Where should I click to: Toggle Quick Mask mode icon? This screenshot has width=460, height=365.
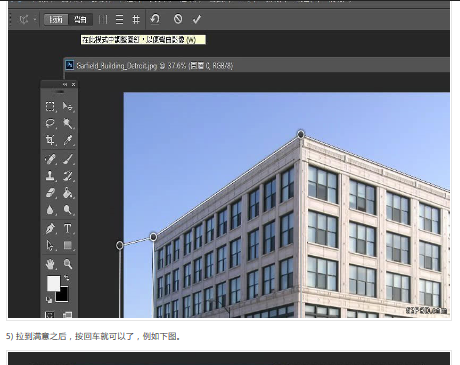(x=50, y=314)
